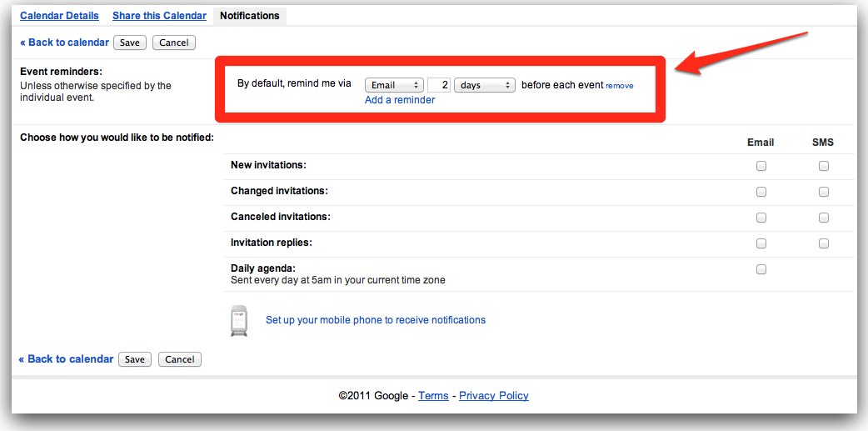Screen dimensions: 868x431
Task: Click the mobile phone icon
Action: (238, 321)
